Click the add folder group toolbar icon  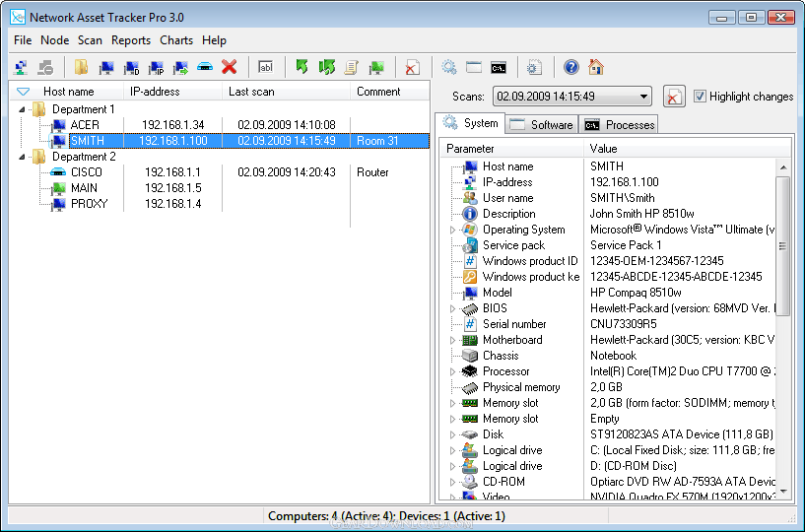81,67
